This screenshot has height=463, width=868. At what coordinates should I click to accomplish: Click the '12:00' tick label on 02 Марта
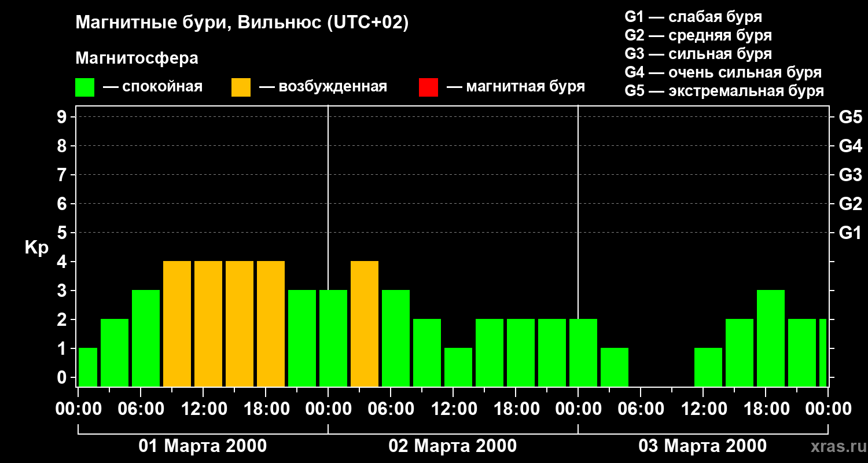pyautogui.click(x=453, y=409)
